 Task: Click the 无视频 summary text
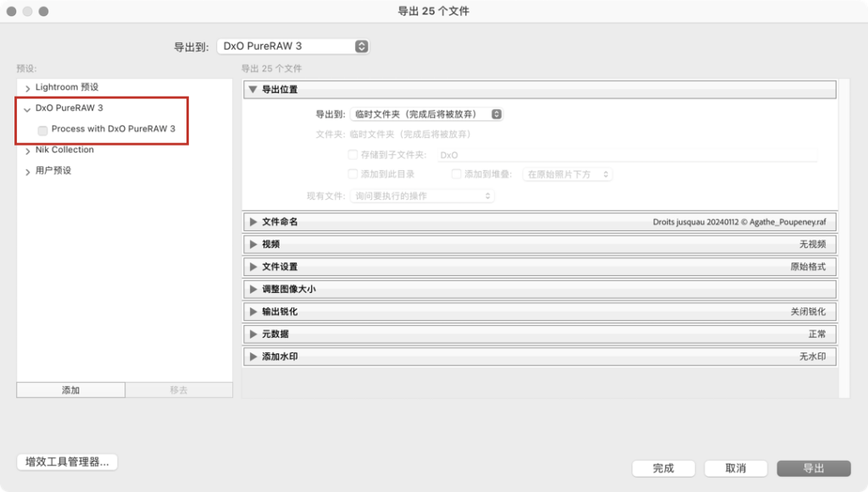coord(812,245)
